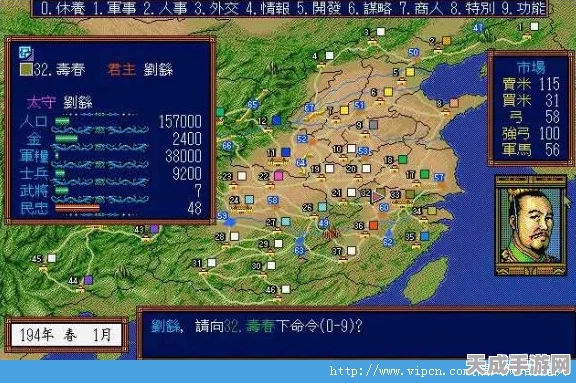
Task: Select city 18 green marker
Action: (x=403, y=159)
